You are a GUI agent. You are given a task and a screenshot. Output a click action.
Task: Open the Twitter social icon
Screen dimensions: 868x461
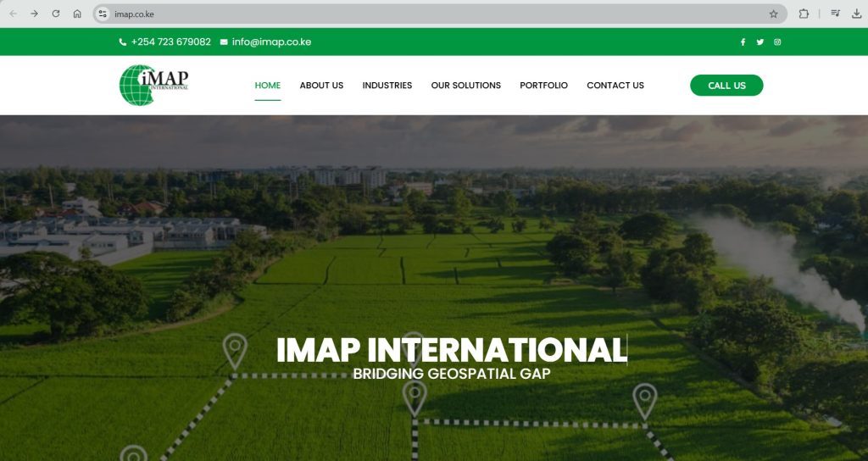[759, 42]
